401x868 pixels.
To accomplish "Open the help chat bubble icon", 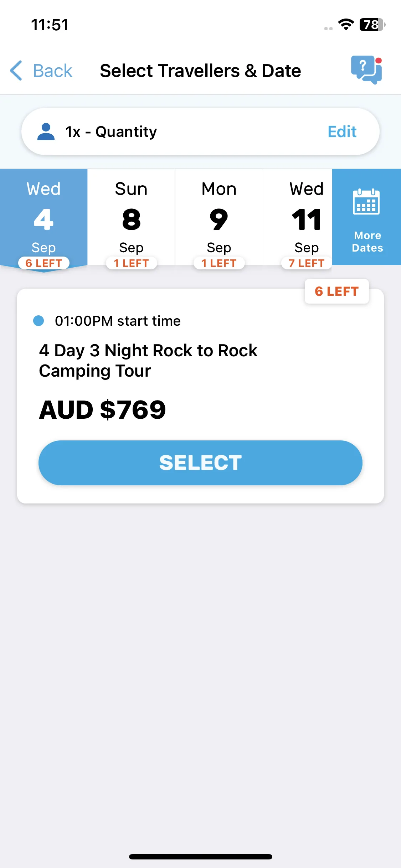I will (366, 70).
